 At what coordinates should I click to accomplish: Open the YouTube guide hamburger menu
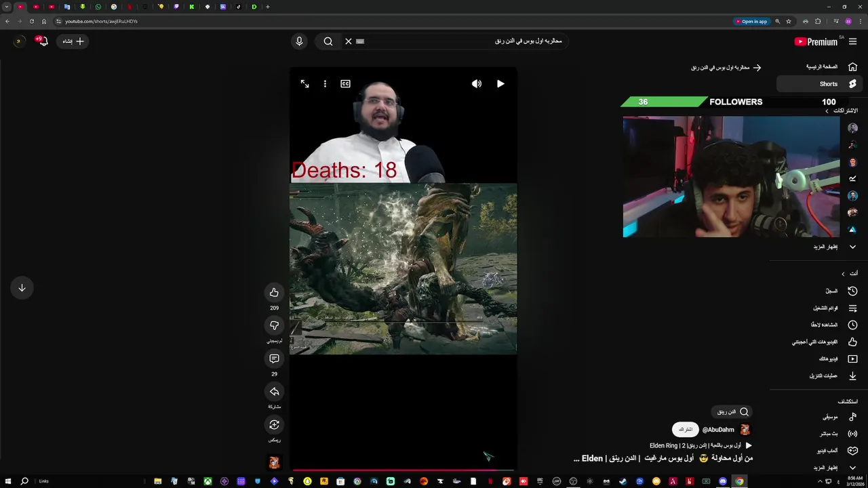tap(852, 41)
